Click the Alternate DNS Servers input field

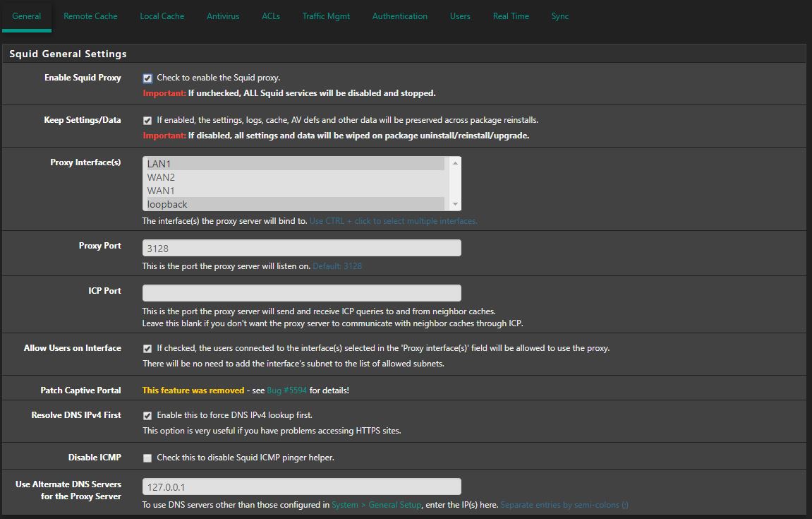click(x=301, y=487)
